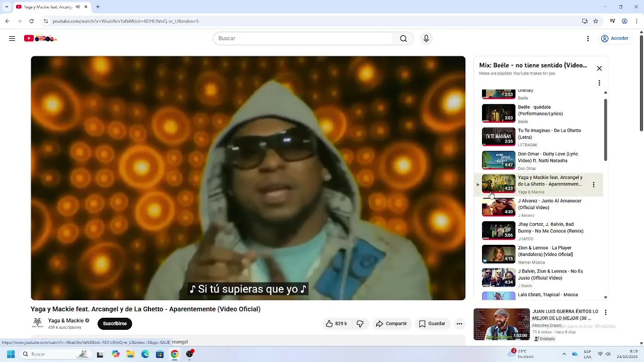644x362 pixels.
Task: Play Beéle - quédate playlist item
Action: (539, 114)
